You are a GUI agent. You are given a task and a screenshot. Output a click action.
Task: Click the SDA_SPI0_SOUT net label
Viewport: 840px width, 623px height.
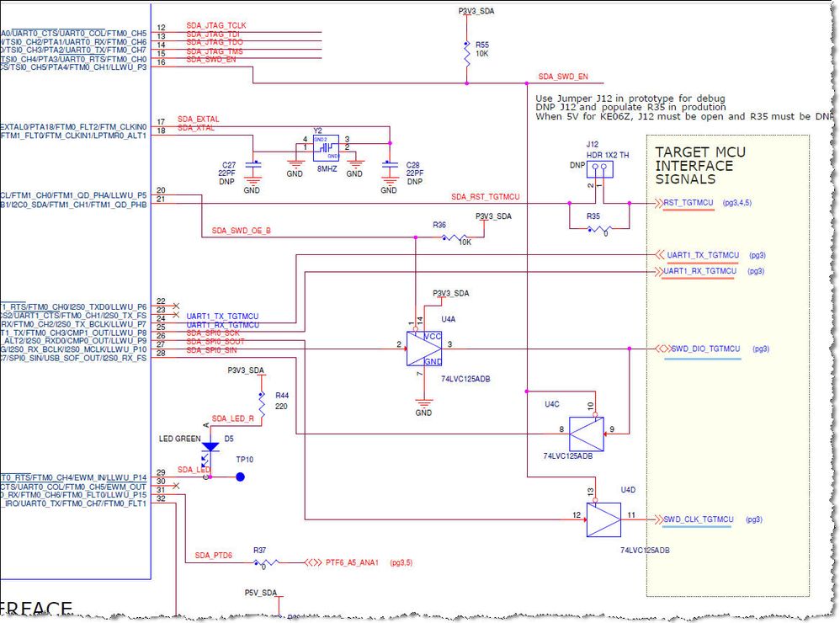[x=215, y=341]
